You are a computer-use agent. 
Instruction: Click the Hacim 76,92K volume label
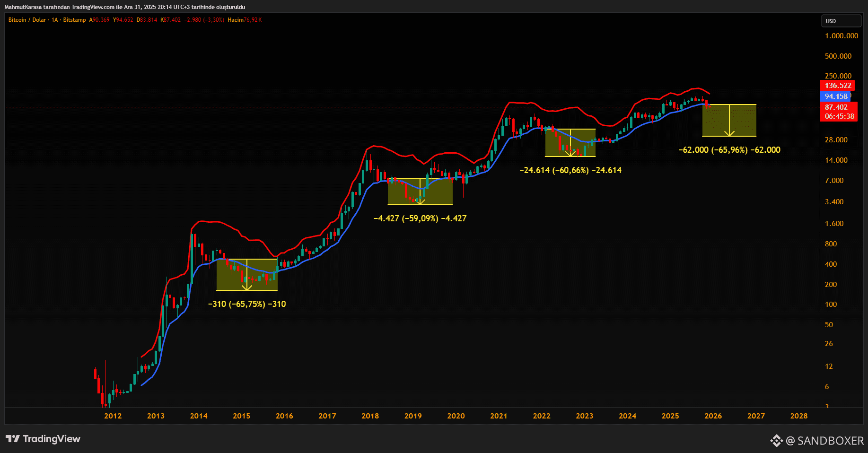[x=245, y=20]
